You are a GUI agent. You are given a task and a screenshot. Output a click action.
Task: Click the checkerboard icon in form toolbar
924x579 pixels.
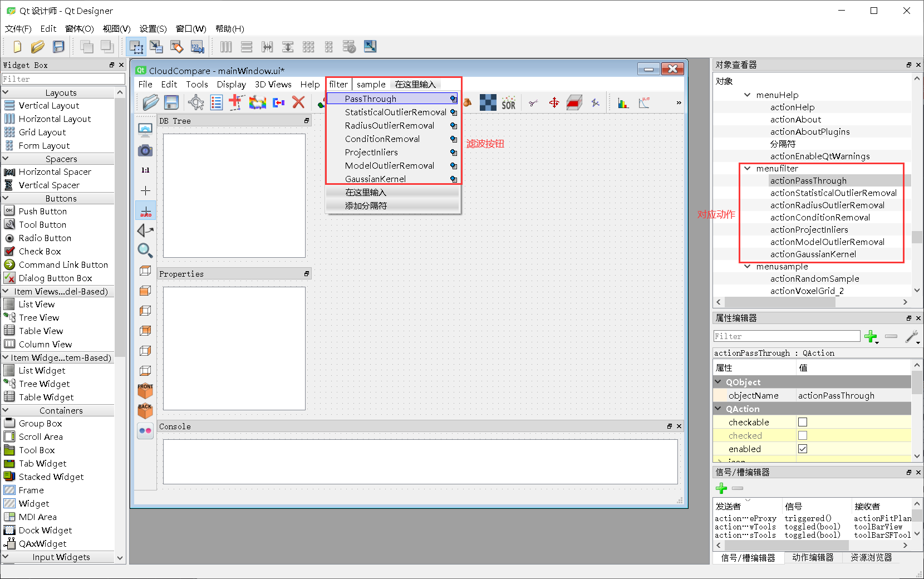488,102
